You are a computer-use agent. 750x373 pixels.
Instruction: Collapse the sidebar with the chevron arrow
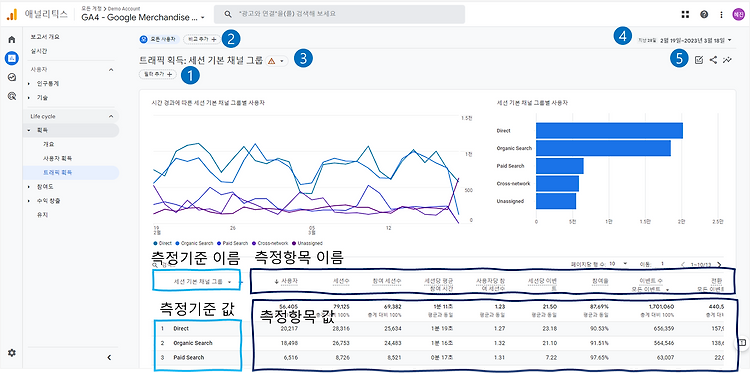109,357
